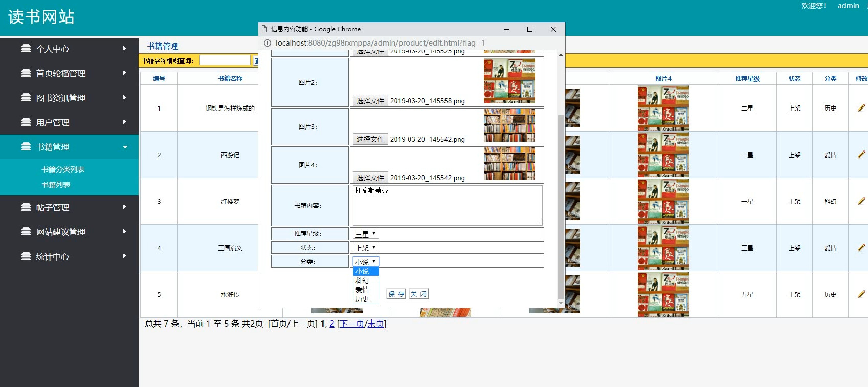Collapse the 书籍管理 menu arrow

tap(125, 147)
